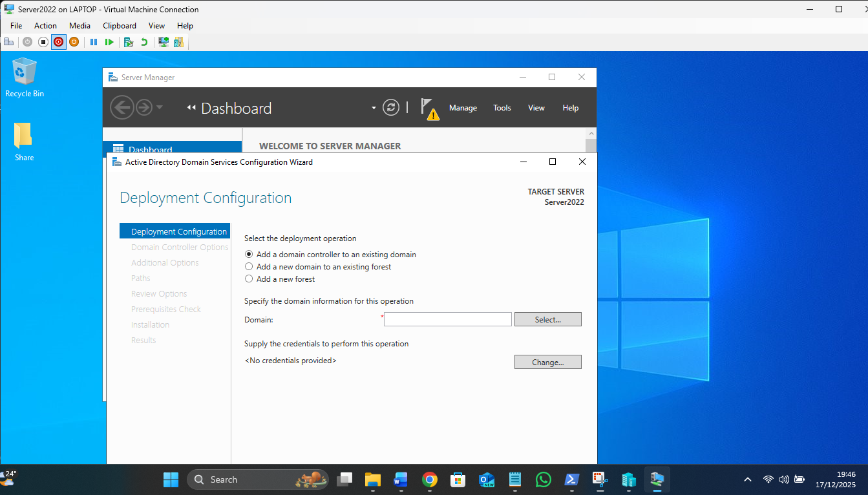Click into the Domain text field
The image size is (868, 495).
coord(447,319)
